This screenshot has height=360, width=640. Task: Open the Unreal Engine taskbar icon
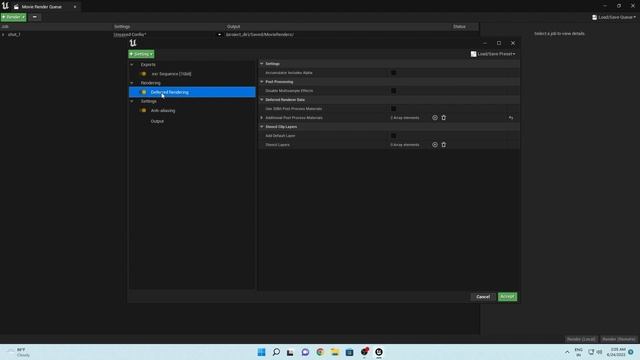tap(379, 352)
